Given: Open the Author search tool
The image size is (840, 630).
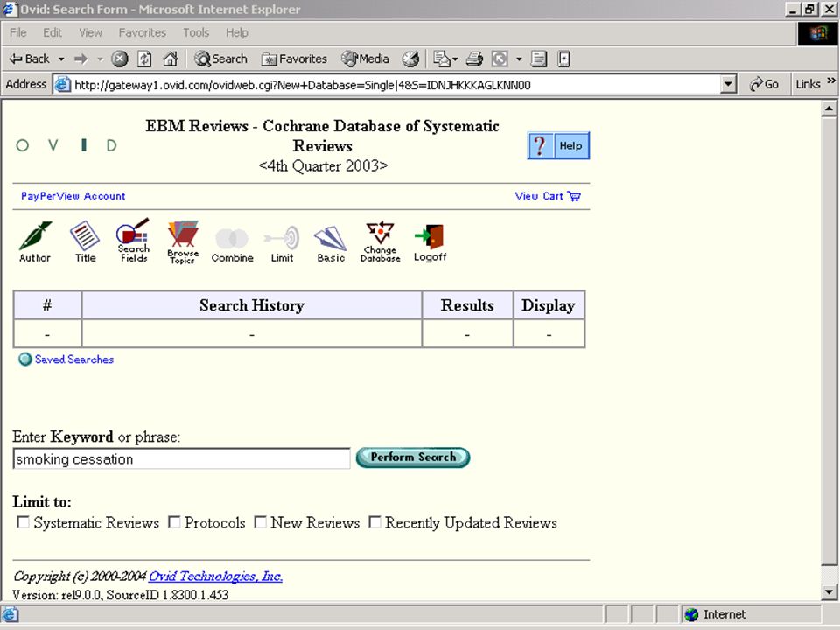Looking at the screenshot, I should (35, 241).
